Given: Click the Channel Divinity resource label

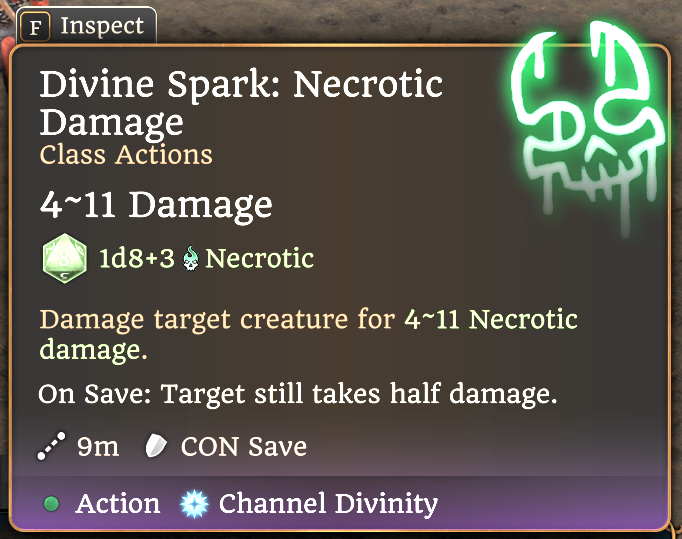Looking at the screenshot, I should pos(328,504).
